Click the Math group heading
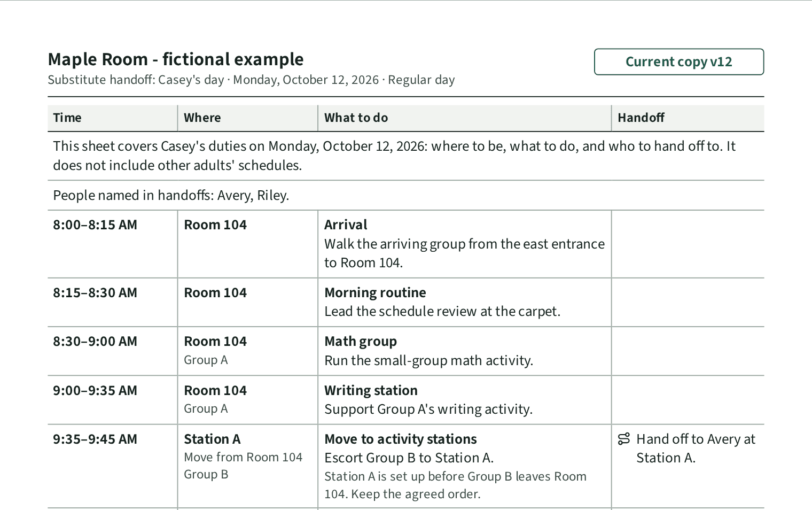 point(361,342)
